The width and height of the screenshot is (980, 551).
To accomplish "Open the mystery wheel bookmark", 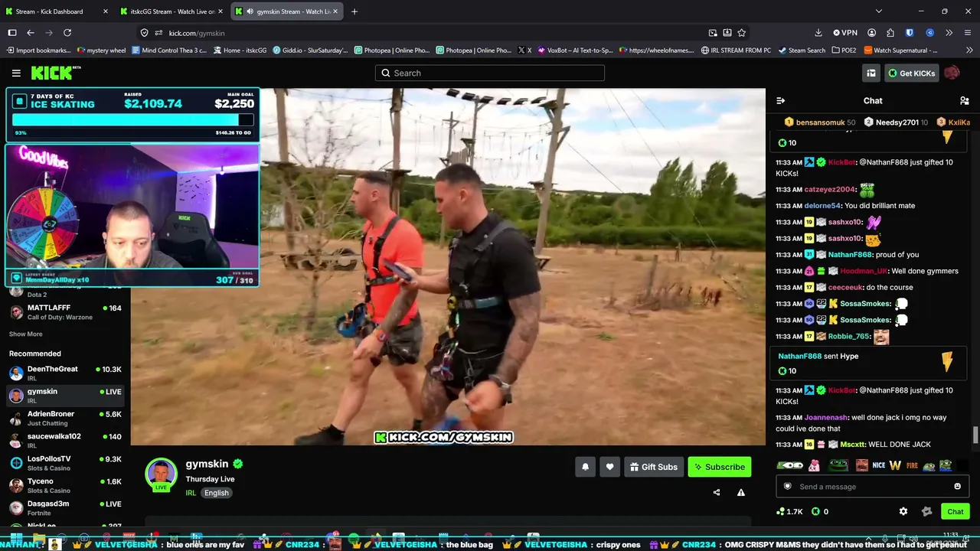I will [101, 51].
